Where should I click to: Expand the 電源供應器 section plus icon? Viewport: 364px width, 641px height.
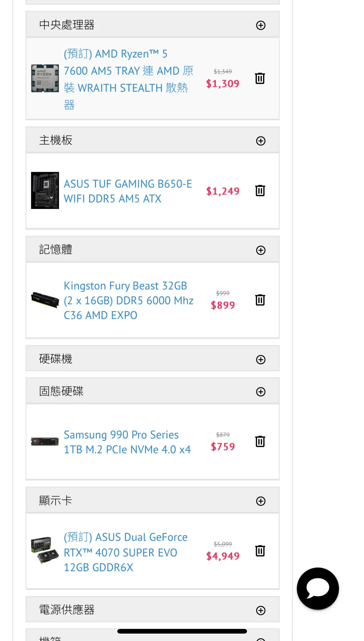(261, 611)
